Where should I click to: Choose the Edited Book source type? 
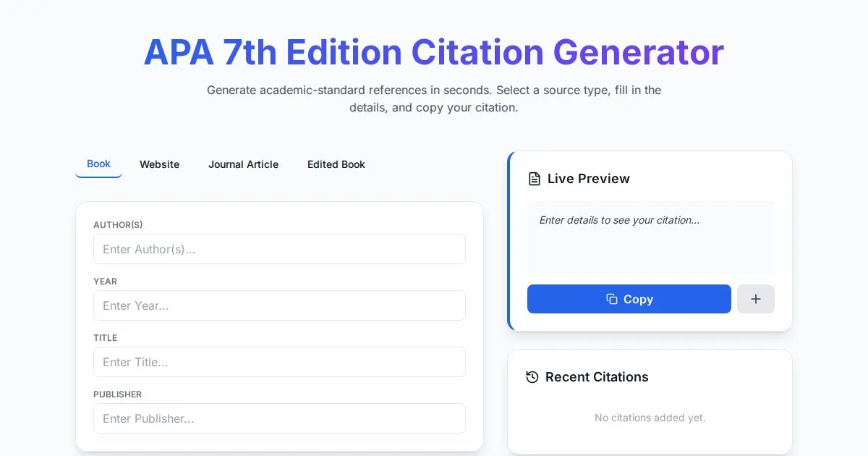pyautogui.click(x=336, y=164)
